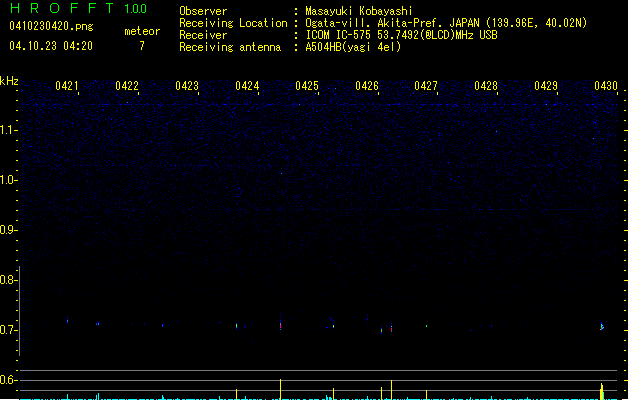629x400 pixels.
Task: Click the 1.1 kHz axis label
Action: click(8, 130)
